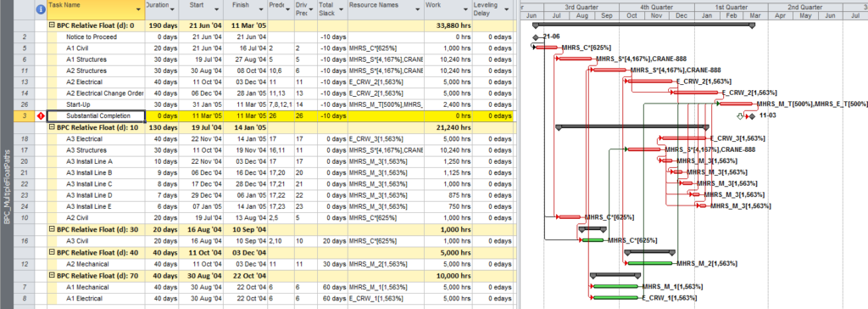Collapse the BPC Relative Float (d): 0 group

coord(52,25)
